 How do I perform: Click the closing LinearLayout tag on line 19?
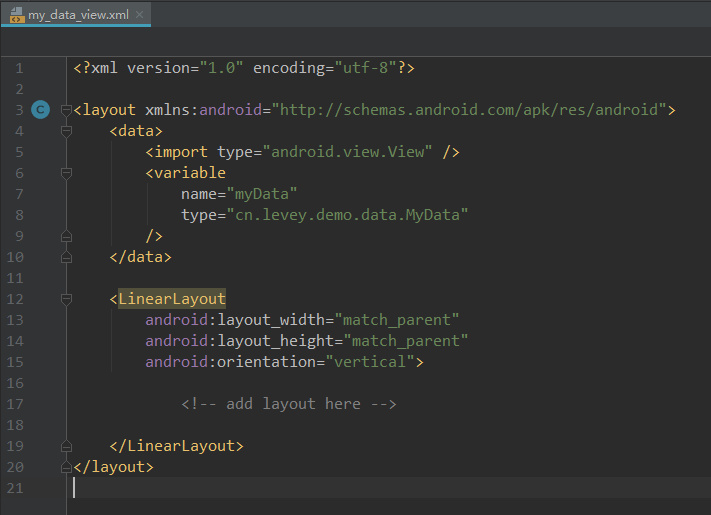pyautogui.click(x=176, y=446)
